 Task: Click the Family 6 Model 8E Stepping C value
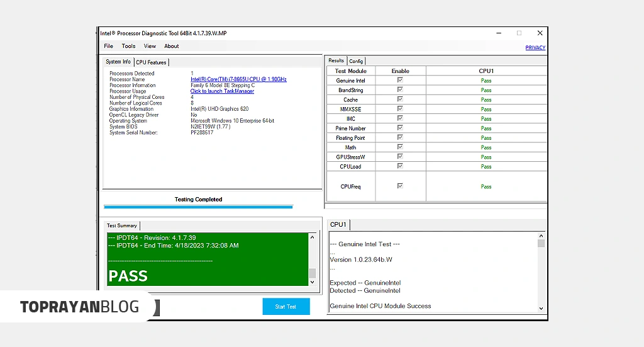[222, 85]
